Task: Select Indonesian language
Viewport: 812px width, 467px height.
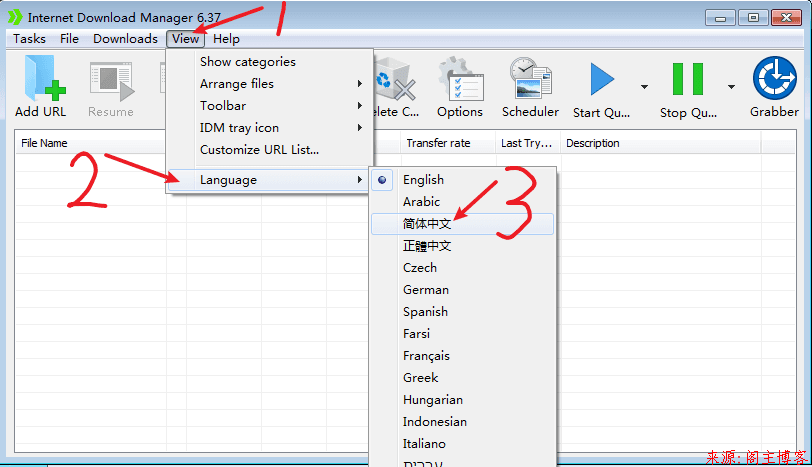Action: [462, 421]
